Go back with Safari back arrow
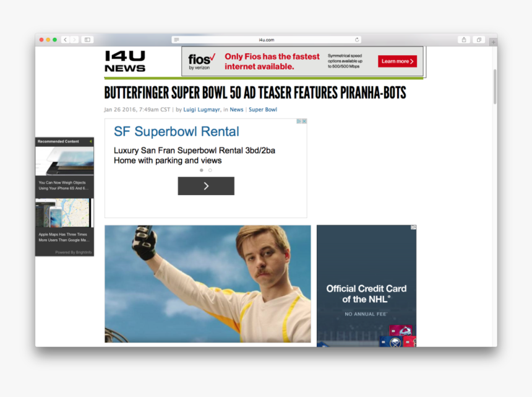This screenshot has width=532, height=397. click(66, 40)
